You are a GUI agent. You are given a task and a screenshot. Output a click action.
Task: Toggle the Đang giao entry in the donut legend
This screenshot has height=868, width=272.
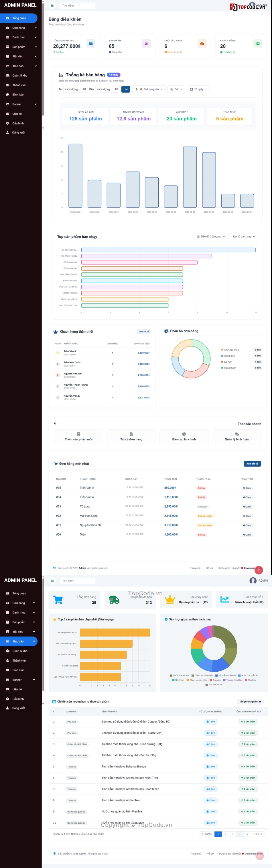tap(228, 356)
